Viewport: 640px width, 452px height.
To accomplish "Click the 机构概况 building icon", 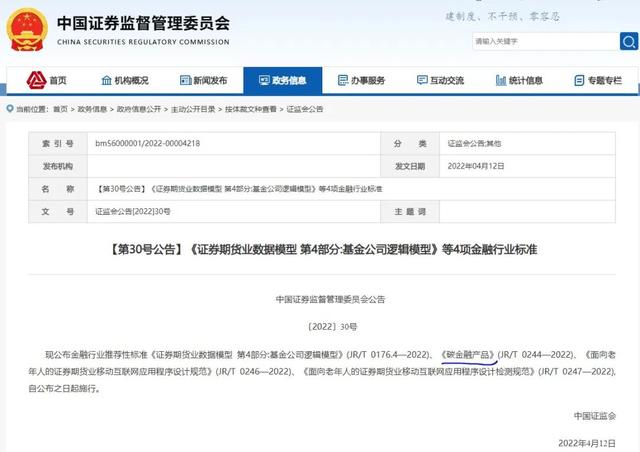I will (x=106, y=80).
